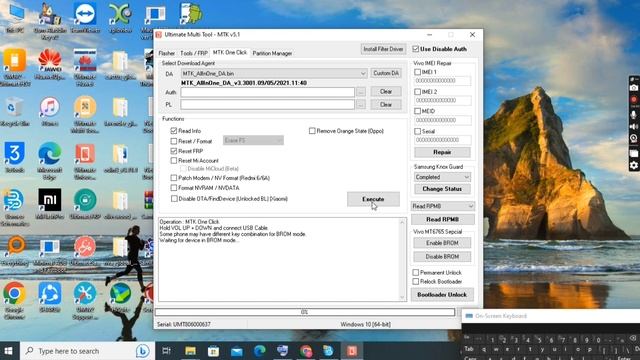
Task: Check Format NVRAM / NVDATA option
Action: click(173, 188)
